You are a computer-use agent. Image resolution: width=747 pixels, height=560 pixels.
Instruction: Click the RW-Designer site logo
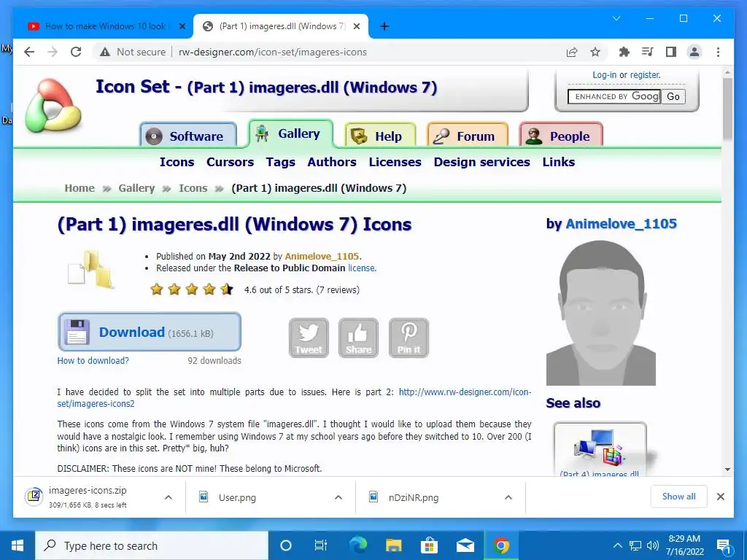53,106
